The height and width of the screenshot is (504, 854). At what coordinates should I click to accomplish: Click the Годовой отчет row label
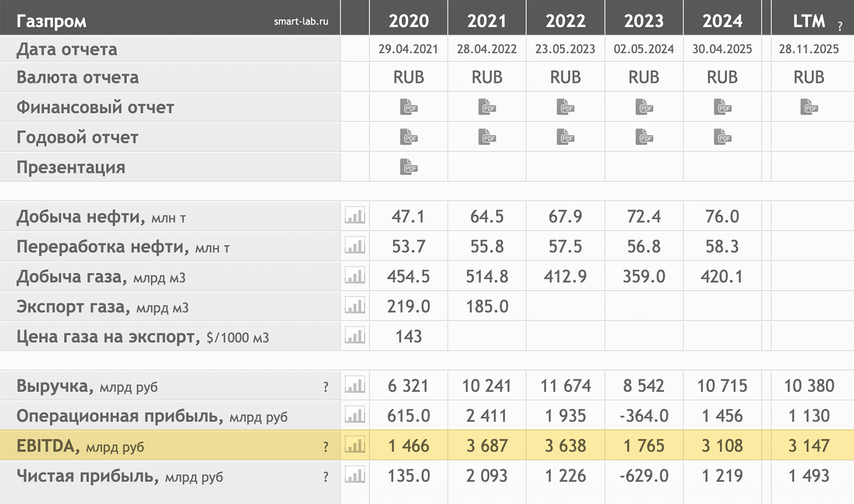[x=77, y=137]
